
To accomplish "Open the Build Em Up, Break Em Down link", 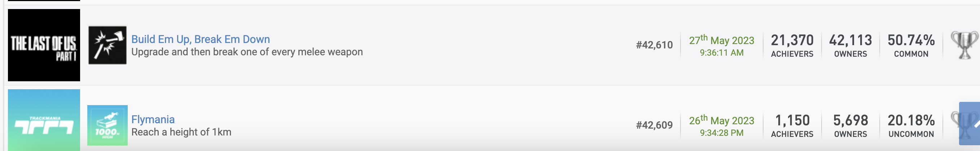I will 201,39.
